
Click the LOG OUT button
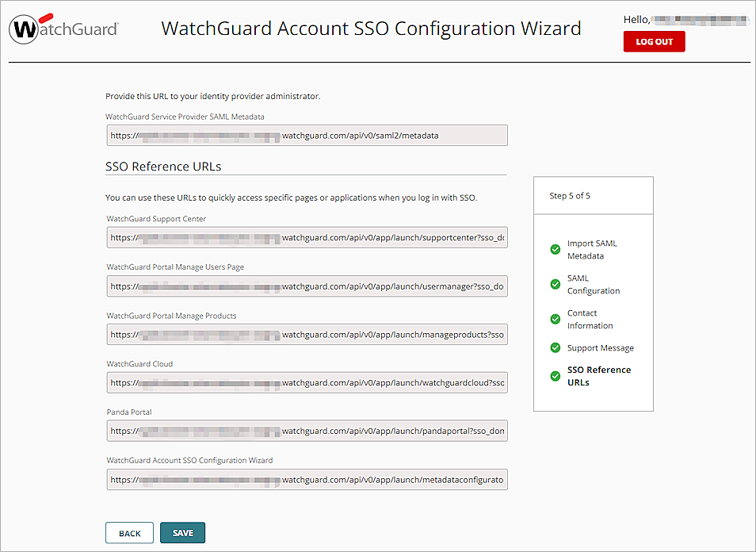click(654, 41)
